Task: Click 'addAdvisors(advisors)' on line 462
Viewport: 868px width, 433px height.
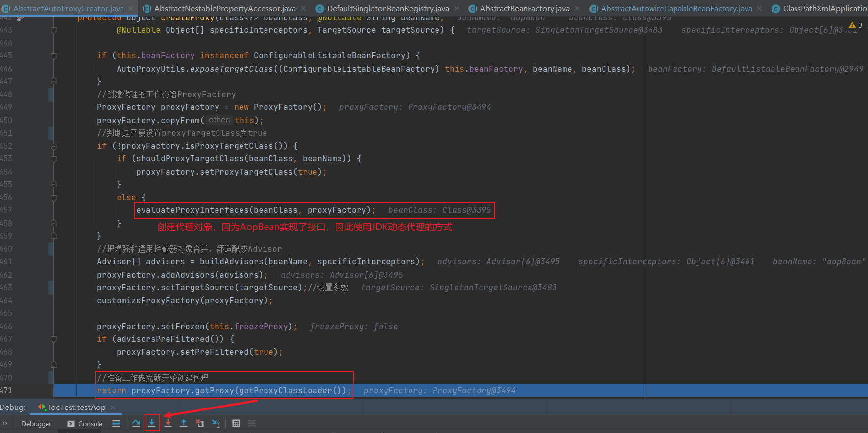Action: [x=212, y=275]
